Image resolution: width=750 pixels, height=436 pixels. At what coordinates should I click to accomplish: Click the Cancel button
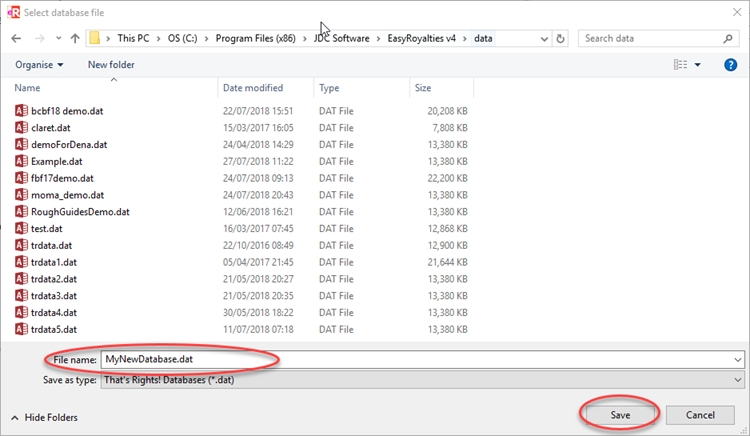coord(700,415)
